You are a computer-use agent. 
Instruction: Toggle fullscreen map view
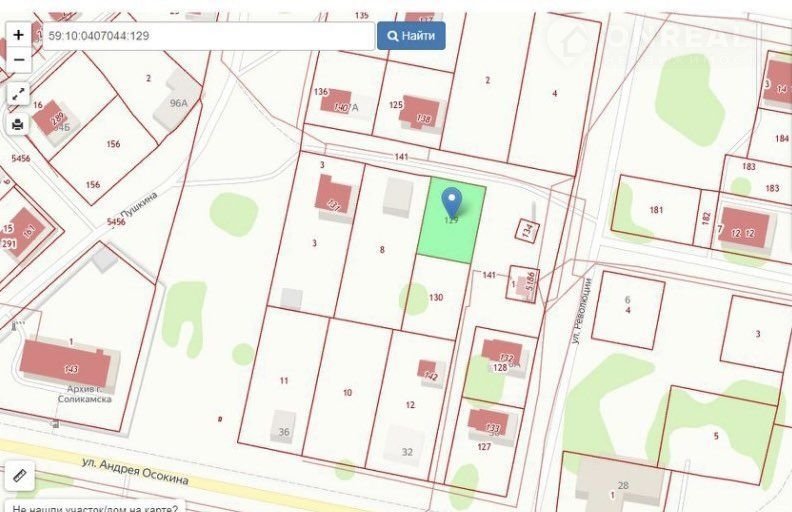tap(18, 94)
